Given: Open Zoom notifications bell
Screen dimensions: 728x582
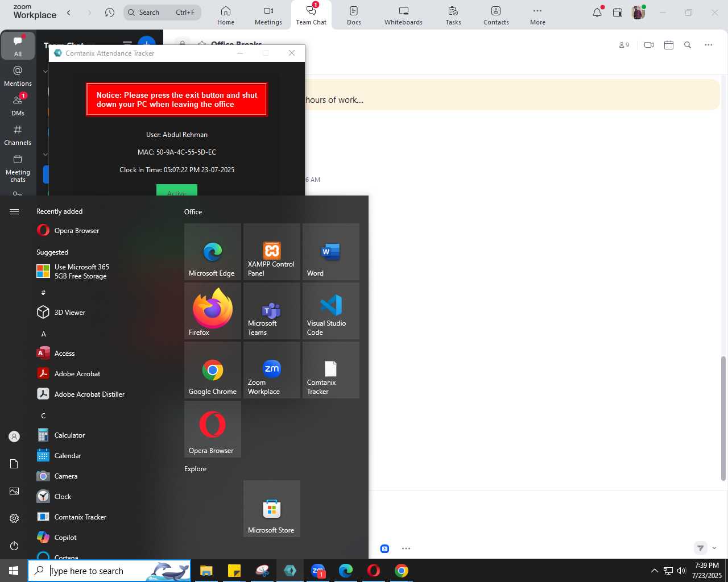Looking at the screenshot, I should (x=597, y=13).
